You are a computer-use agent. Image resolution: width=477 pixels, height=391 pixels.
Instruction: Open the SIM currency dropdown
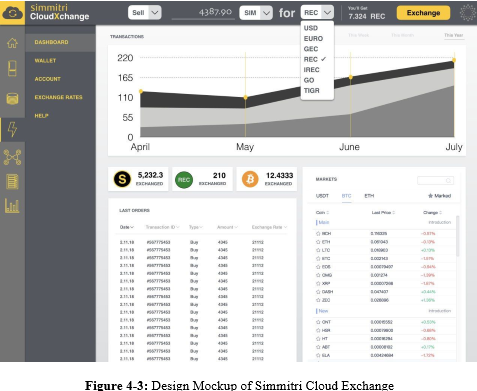pyautogui.click(x=256, y=13)
